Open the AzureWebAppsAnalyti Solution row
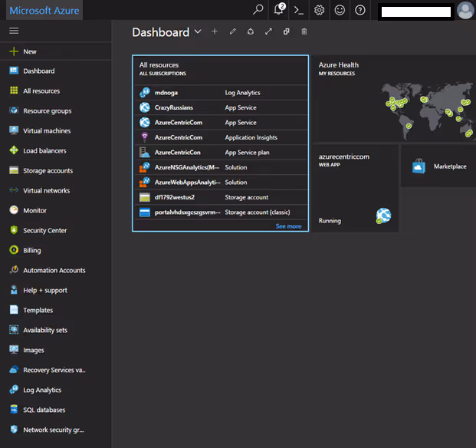The height and width of the screenshot is (448, 476). tap(221, 183)
